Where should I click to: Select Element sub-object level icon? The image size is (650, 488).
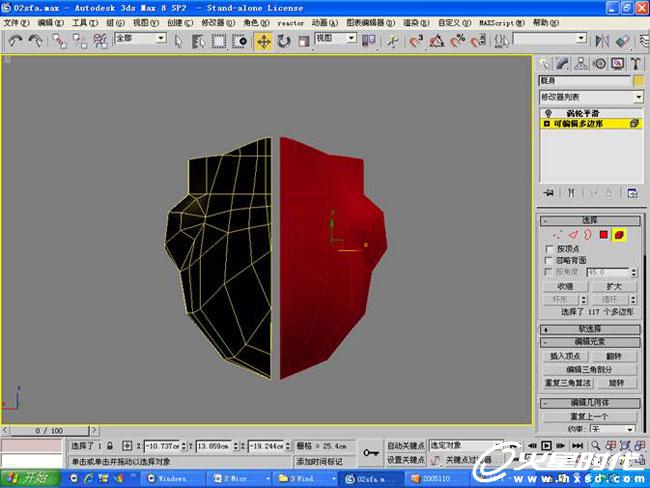(x=619, y=235)
